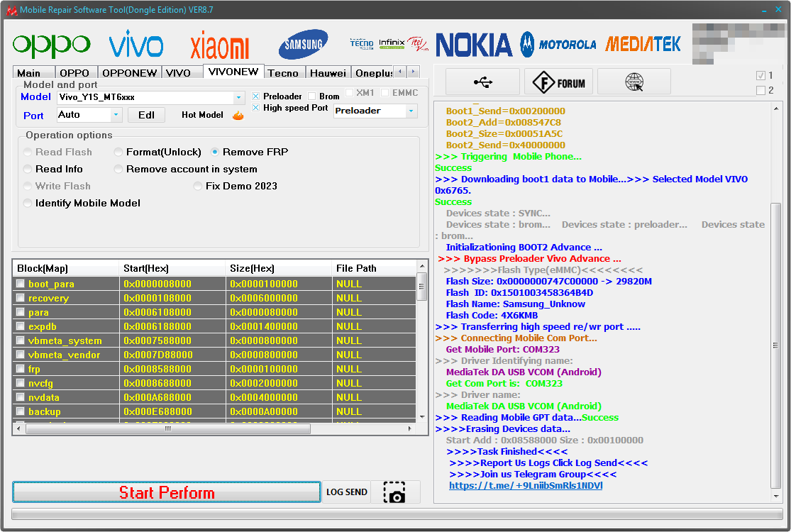
Task: Click the Nokia brand logo
Action: 474,45
